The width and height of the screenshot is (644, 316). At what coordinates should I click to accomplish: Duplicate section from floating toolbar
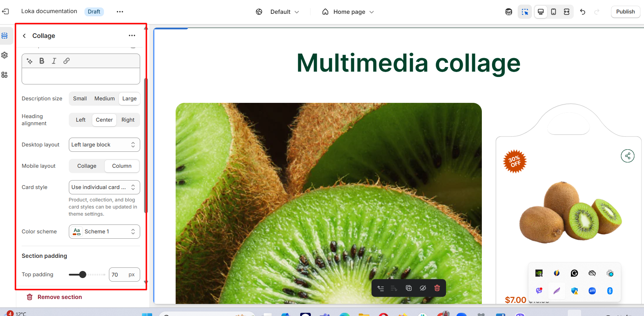[409, 288]
